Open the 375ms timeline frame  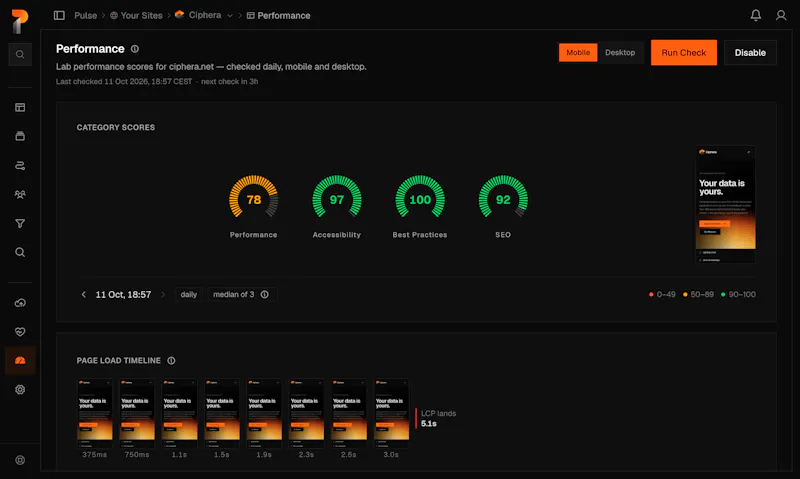click(94, 413)
